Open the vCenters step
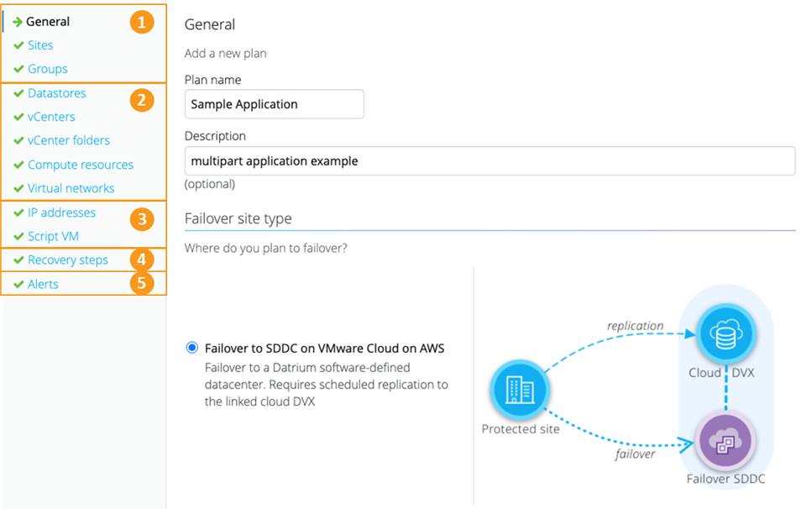 pos(51,117)
